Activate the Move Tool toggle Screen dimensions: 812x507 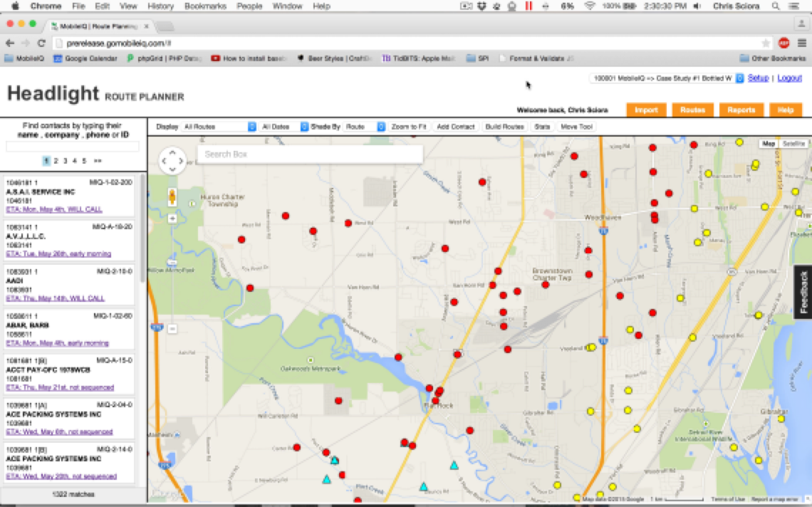click(576, 127)
